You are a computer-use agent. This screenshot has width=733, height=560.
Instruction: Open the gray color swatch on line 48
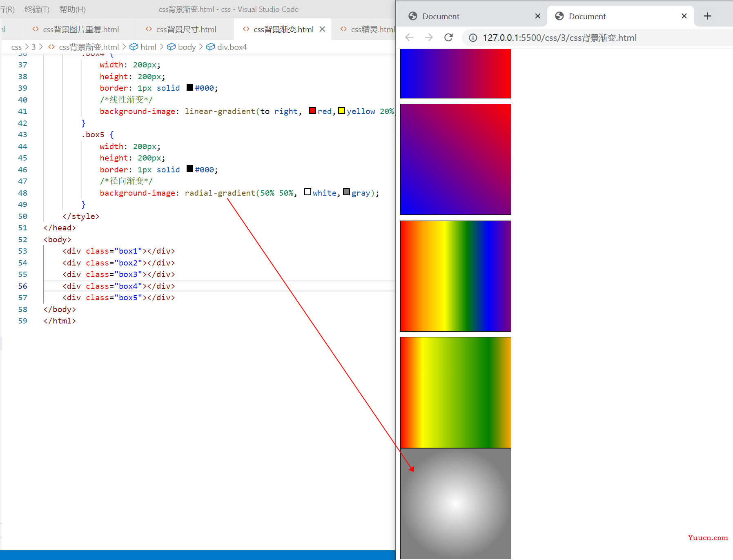pyautogui.click(x=347, y=192)
